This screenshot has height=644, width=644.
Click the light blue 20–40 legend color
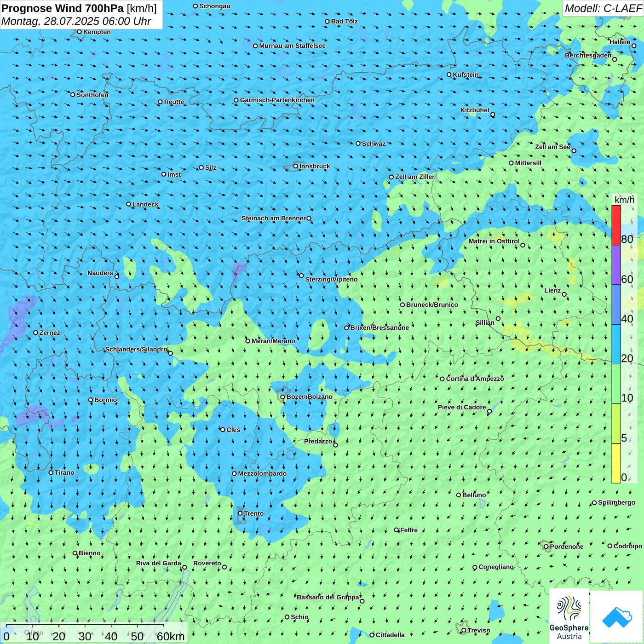tap(616, 345)
